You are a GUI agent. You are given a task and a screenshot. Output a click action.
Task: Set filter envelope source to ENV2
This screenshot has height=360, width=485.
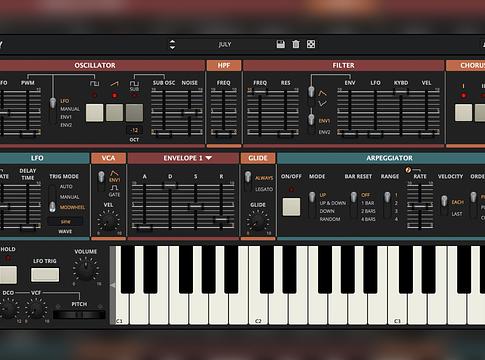324,132
